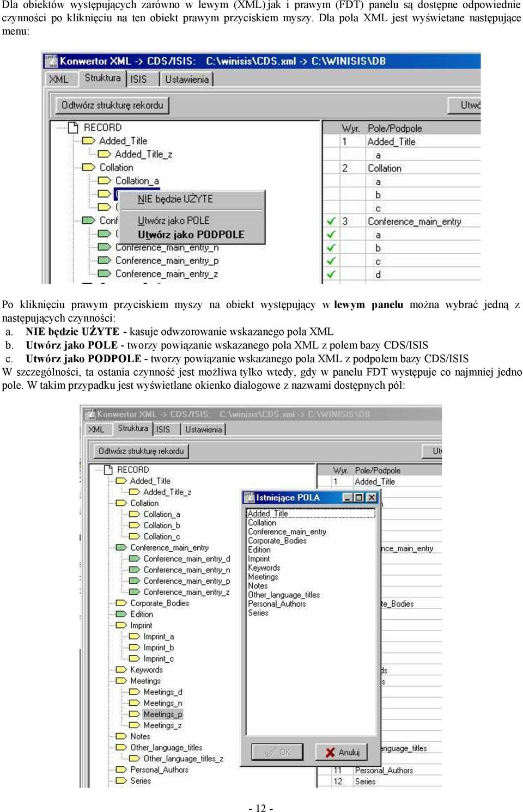Click the Personal_Authors cell in table row 11
523x812 pixels.
pos(384,771)
